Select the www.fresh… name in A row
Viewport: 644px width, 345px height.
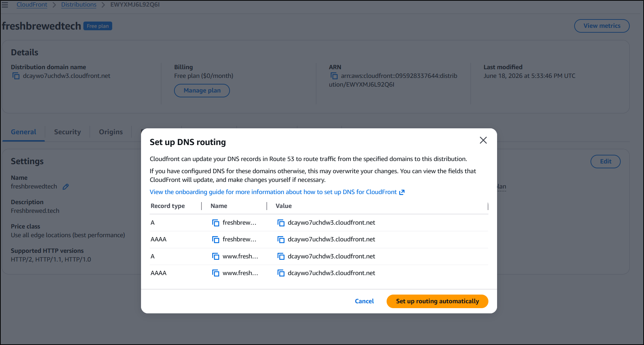[240, 256]
